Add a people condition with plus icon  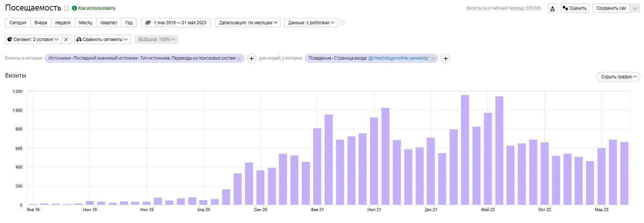[445, 59]
